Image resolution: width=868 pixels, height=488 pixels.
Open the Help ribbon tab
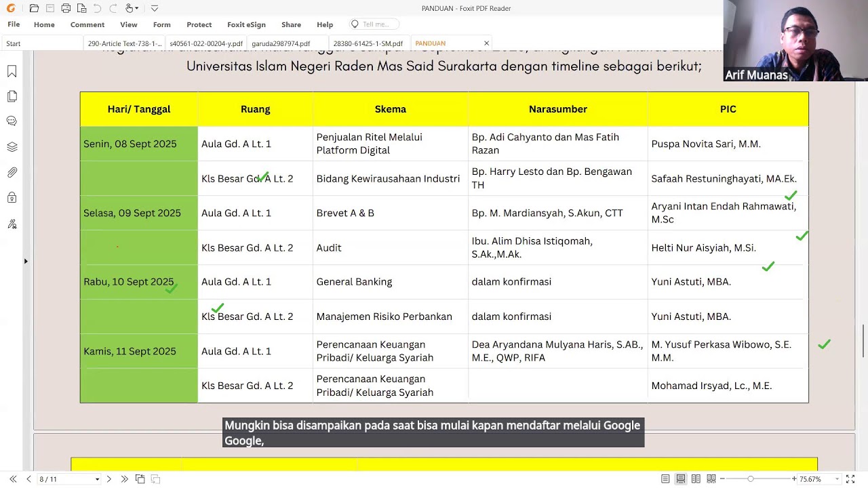[x=325, y=24]
